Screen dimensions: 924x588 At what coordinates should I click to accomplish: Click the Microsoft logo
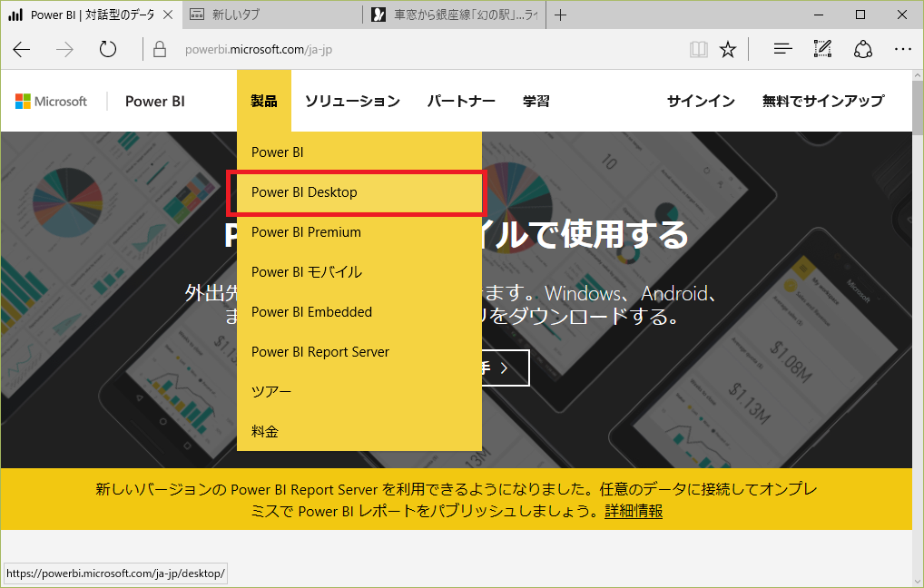click(x=51, y=102)
